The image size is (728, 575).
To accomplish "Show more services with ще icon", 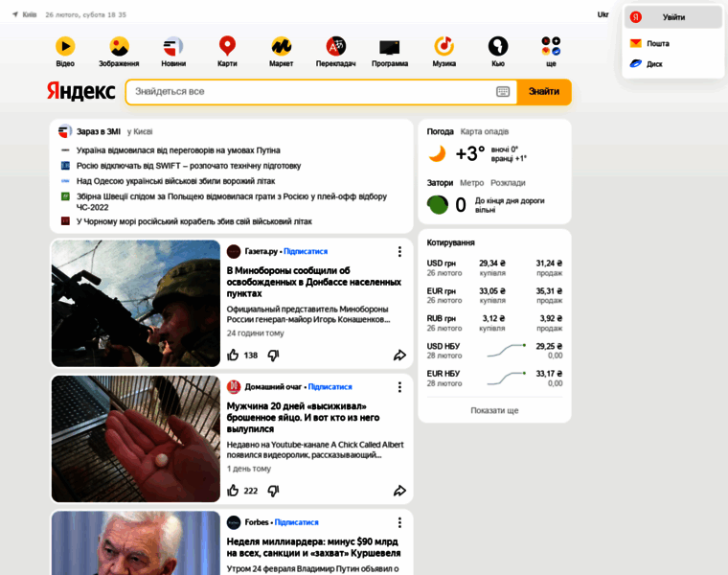I will 551,46.
